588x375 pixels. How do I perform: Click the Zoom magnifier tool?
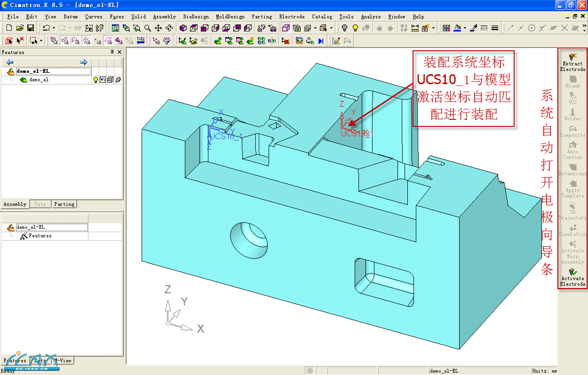(x=148, y=28)
